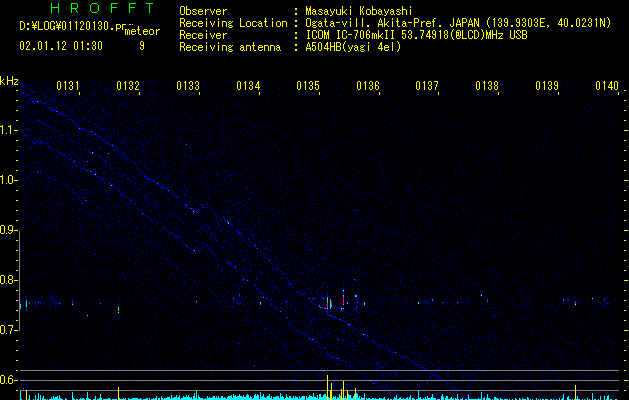Image resolution: width=629 pixels, height=400 pixels.
Task: Click the 0.6 kHz frequency label
Action: click(x=9, y=380)
